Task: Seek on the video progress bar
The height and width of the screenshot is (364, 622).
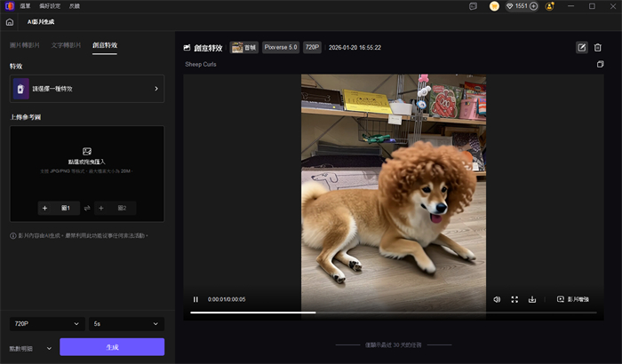Action: tap(394, 313)
